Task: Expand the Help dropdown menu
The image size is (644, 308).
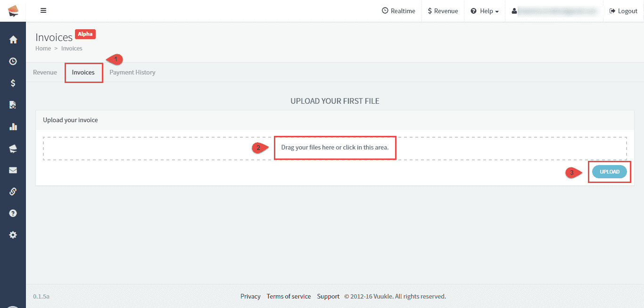Action: click(x=485, y=11)
